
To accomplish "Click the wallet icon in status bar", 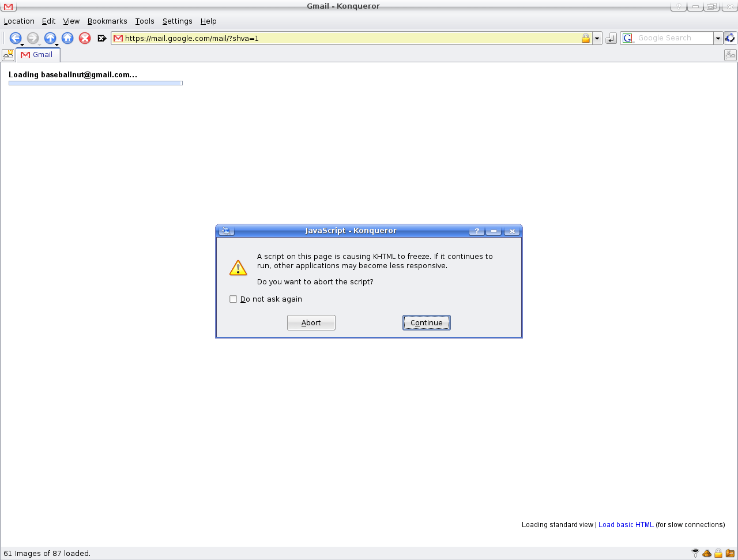I will pos(729,553).
